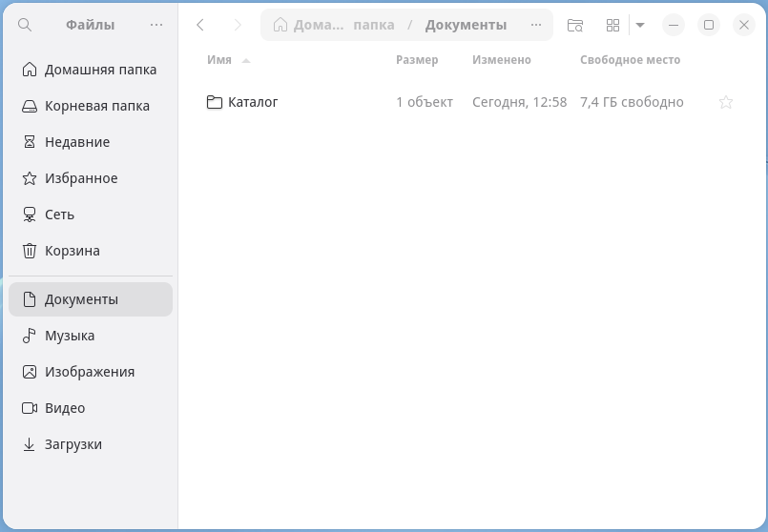Click Документы path segment
Viewport: 768px width, 532px height.
coord(466,25)
